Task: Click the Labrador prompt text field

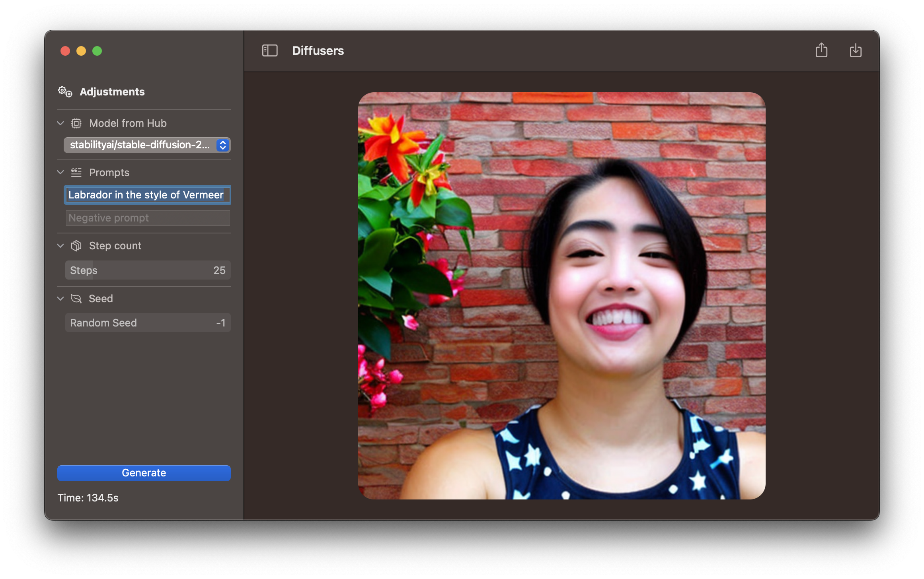Action: coord(147,195)
